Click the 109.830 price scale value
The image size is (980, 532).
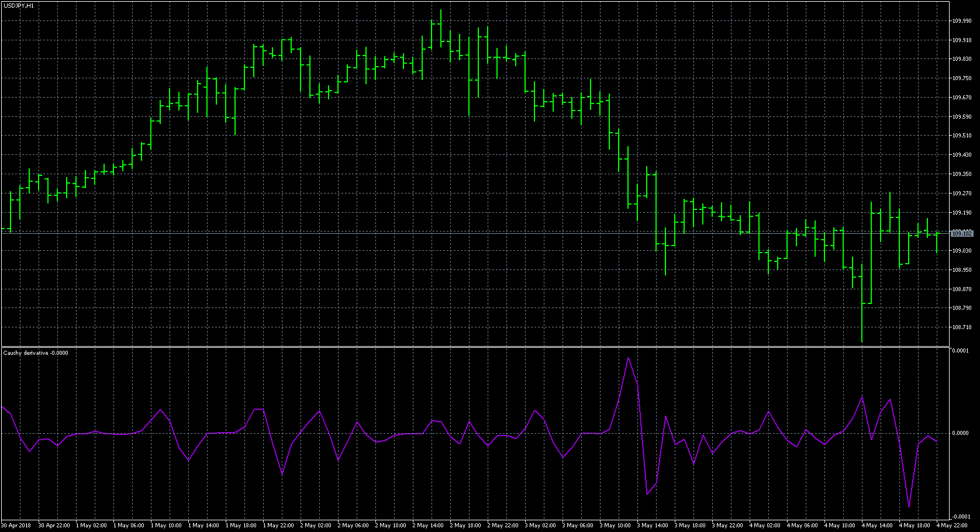pos(962,59)
